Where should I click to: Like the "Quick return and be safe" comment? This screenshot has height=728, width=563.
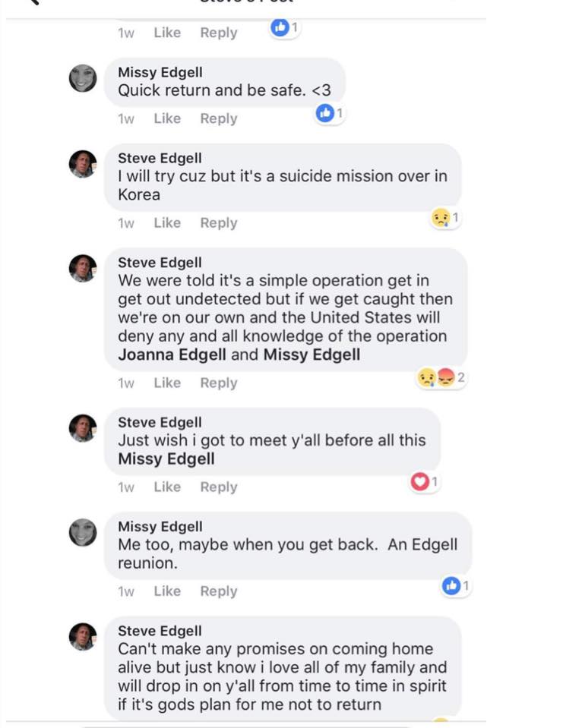tap(167, 118)
